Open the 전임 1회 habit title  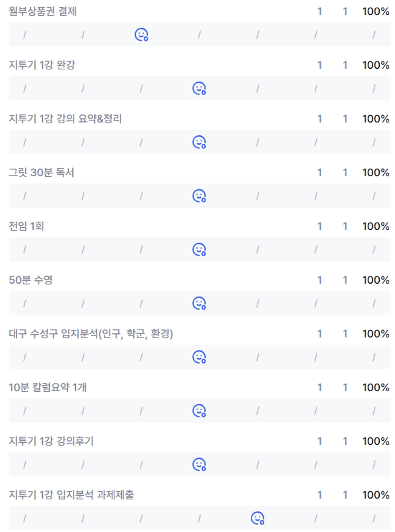pos(27,226)
